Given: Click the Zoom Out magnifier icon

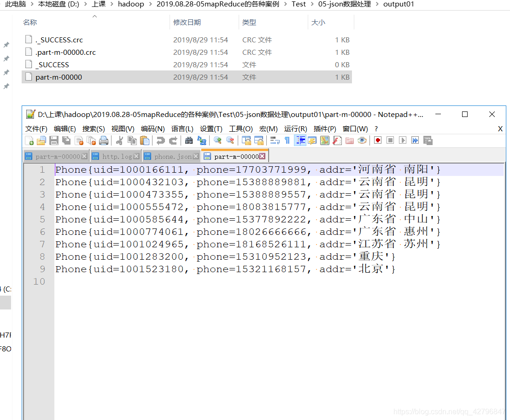Looking at the screenshot, I should coord(230,141).
